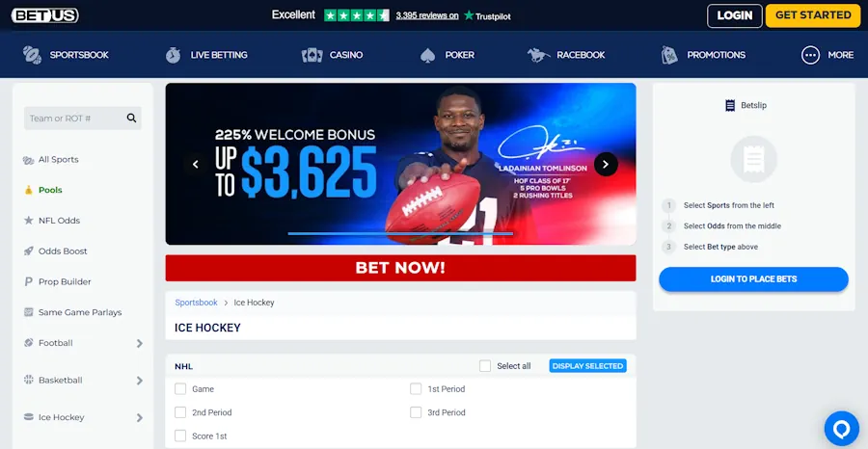This screenshot has width=868, height=449.
Task: Click the Odds Boost rocket icon
Action: tap(29, 251)
